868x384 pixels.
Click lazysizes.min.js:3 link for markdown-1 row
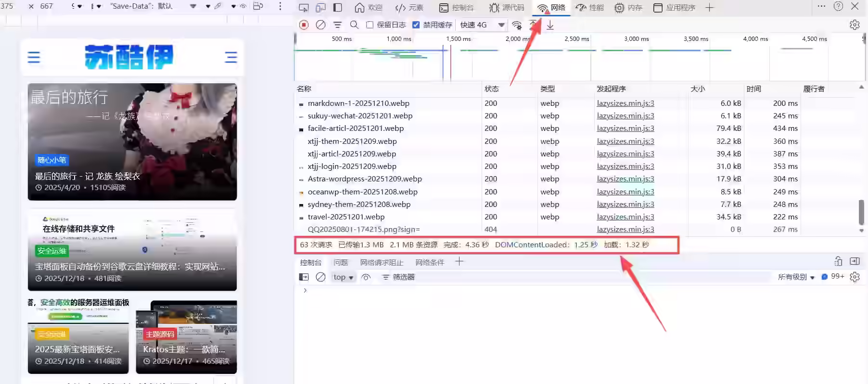coord(625,103)
